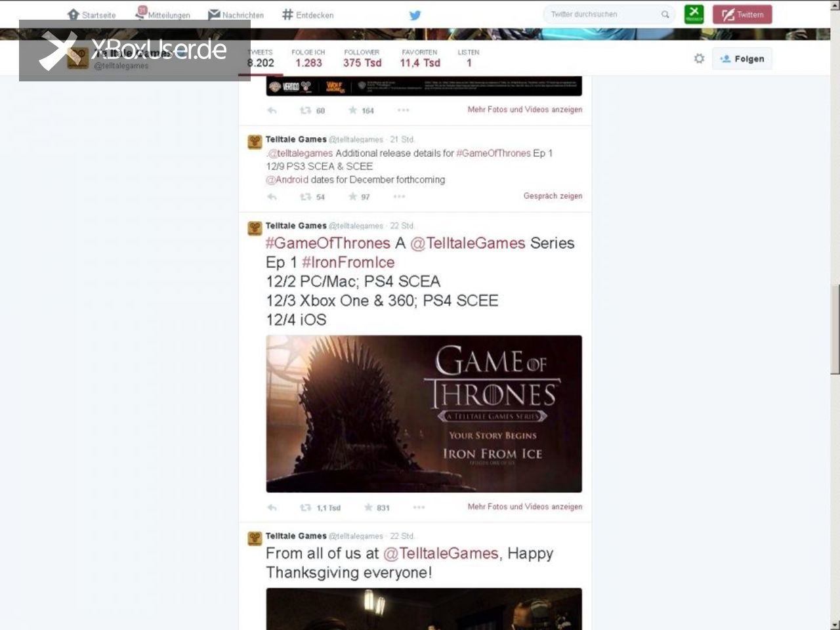
Task: Favorite the tweet with 831 favorites
Action: click(x=369, y=507)
